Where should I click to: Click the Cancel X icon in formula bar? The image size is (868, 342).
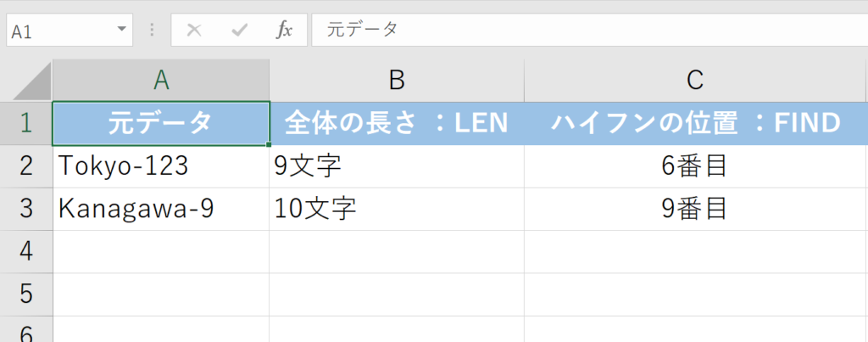click(x=194, y=31)
